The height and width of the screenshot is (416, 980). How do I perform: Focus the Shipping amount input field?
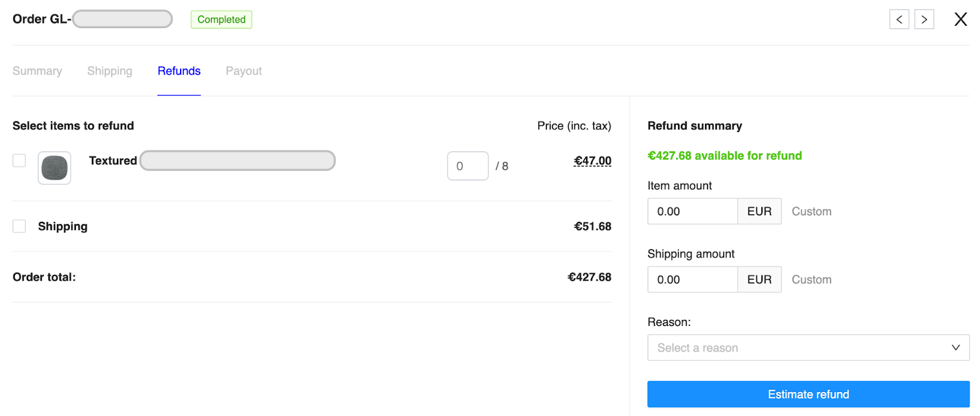point(692,279)
